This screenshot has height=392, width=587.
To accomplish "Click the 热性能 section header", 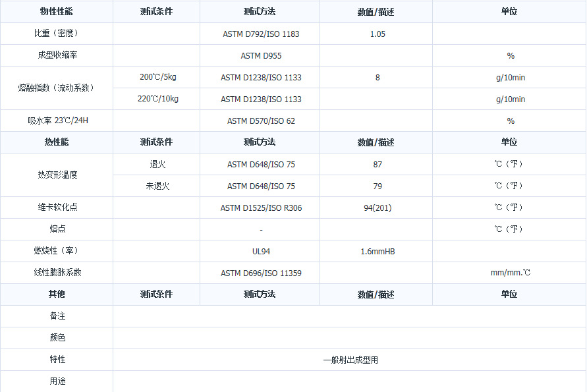I will [x=57, y=142].
